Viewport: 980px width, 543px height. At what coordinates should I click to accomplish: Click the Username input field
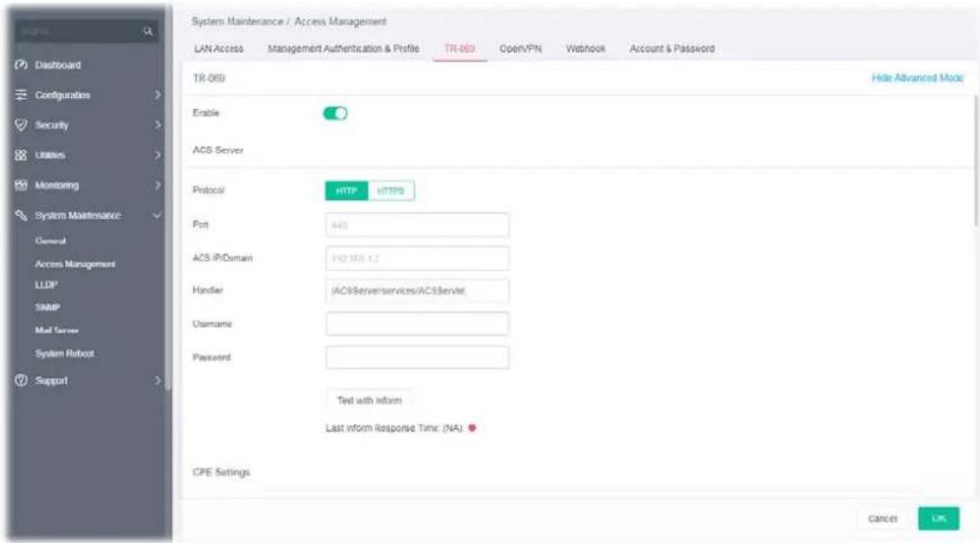coord(417,324)
